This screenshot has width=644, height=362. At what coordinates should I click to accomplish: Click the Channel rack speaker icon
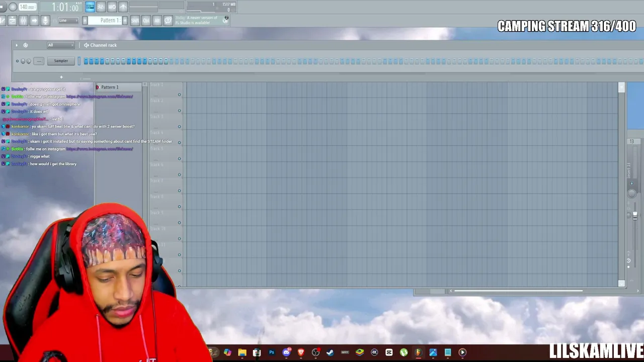pos(87,45)
